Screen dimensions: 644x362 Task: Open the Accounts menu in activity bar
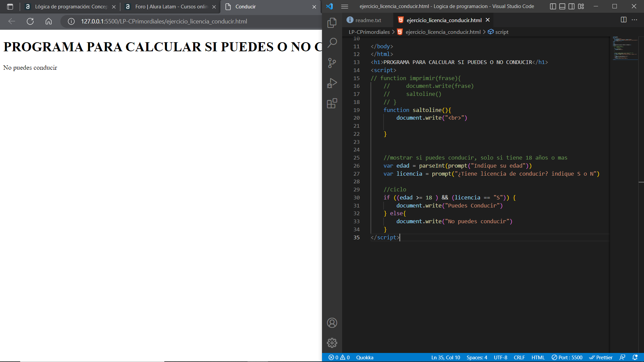[332, 323]
